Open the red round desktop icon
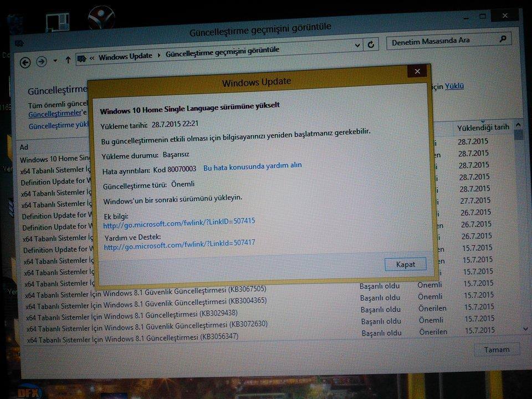 [x=101, y=18]
